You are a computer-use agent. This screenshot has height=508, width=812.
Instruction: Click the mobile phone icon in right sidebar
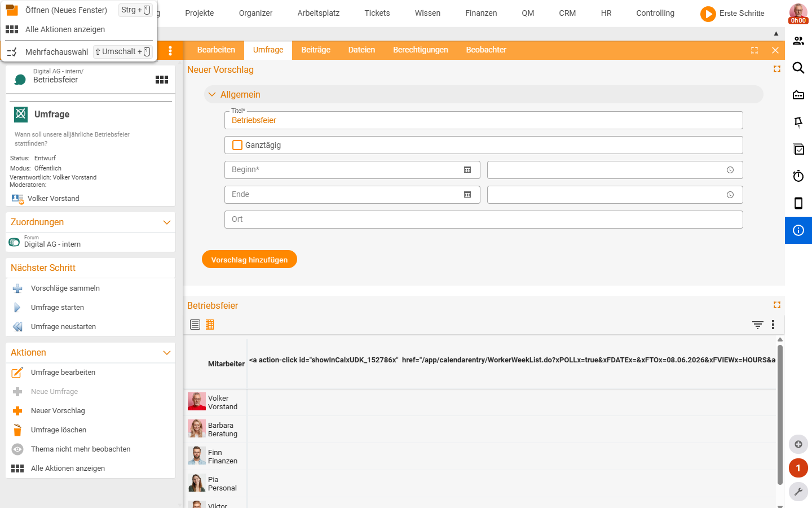point(798,203)
